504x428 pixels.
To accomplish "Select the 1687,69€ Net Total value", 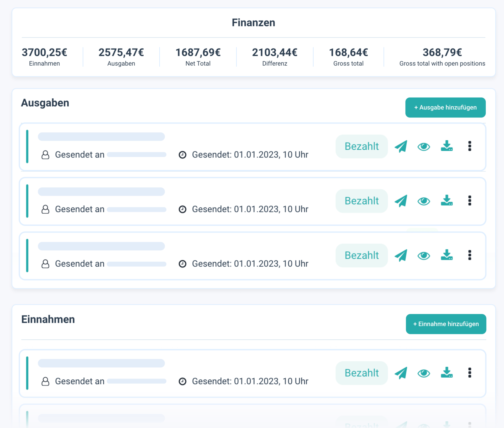I will click(198, 52).
